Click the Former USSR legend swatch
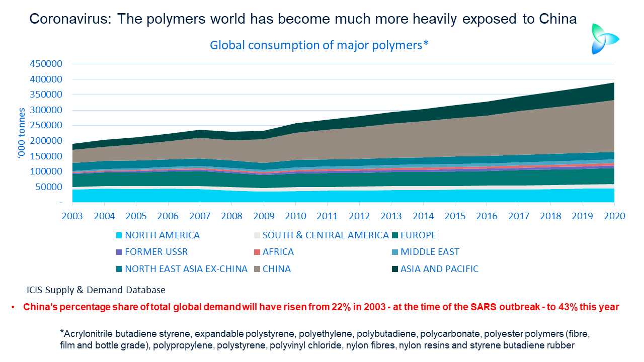 pos(119,252)
